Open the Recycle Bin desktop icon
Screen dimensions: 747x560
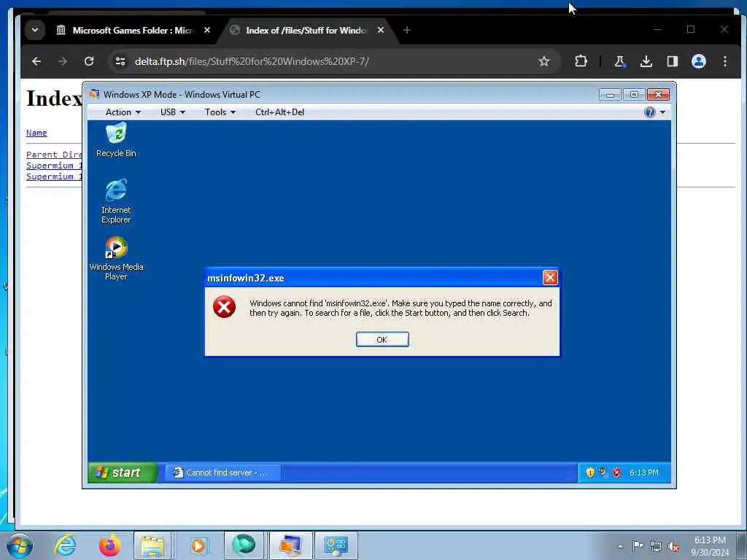point(116,139)
